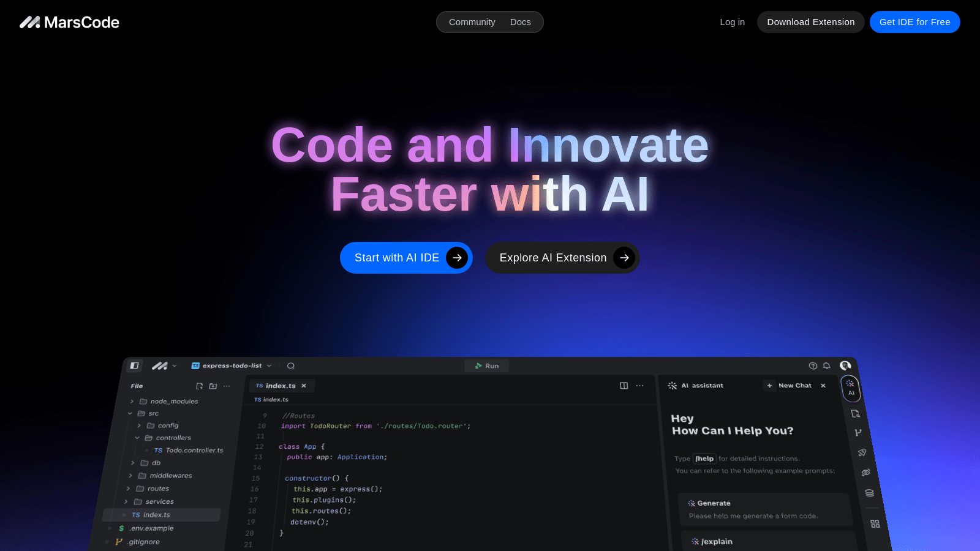Close the AI assistant panel
The height and width of the screenshot is (551, 980).
(823, 386)
